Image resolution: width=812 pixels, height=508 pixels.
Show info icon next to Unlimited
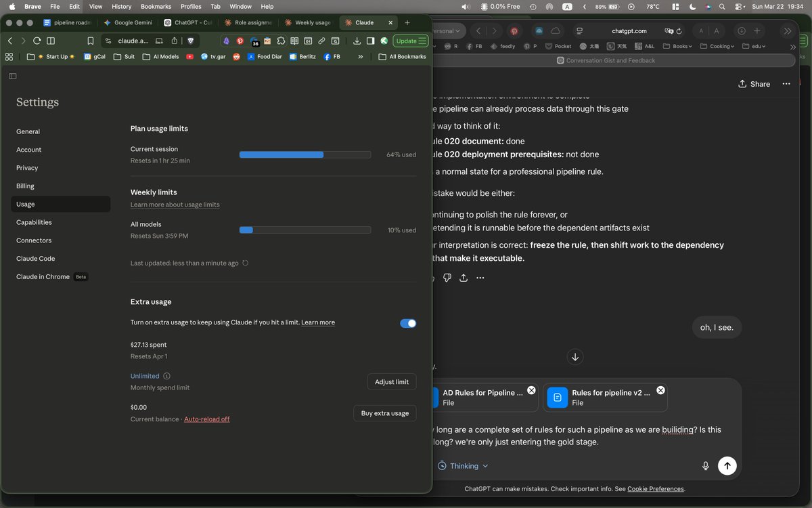[167, 376]
